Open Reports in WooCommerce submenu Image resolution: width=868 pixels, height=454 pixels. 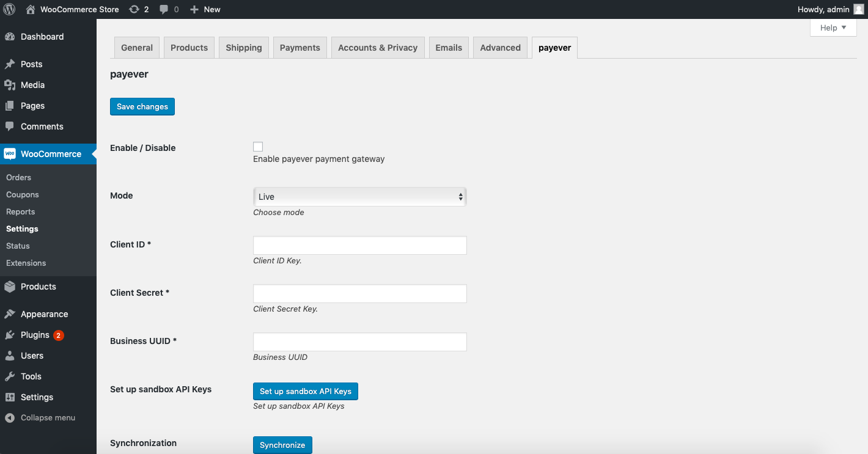click(21, 211)
